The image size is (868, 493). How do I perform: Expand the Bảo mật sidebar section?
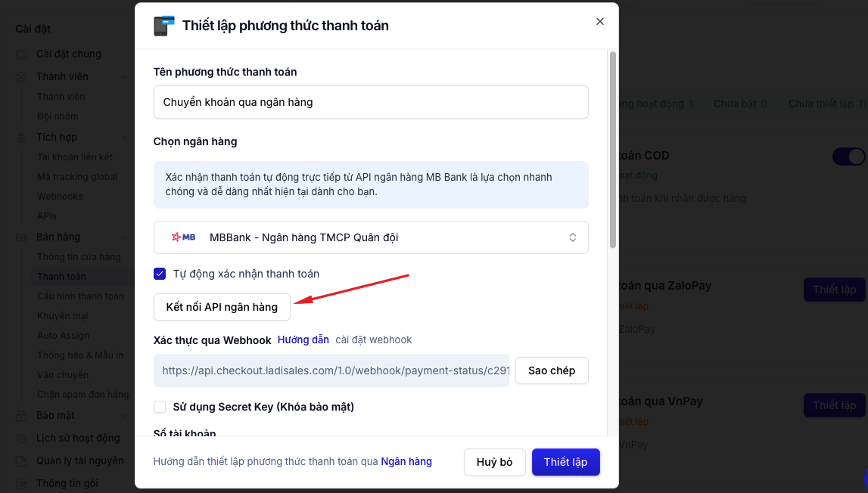tap(125, 416)
